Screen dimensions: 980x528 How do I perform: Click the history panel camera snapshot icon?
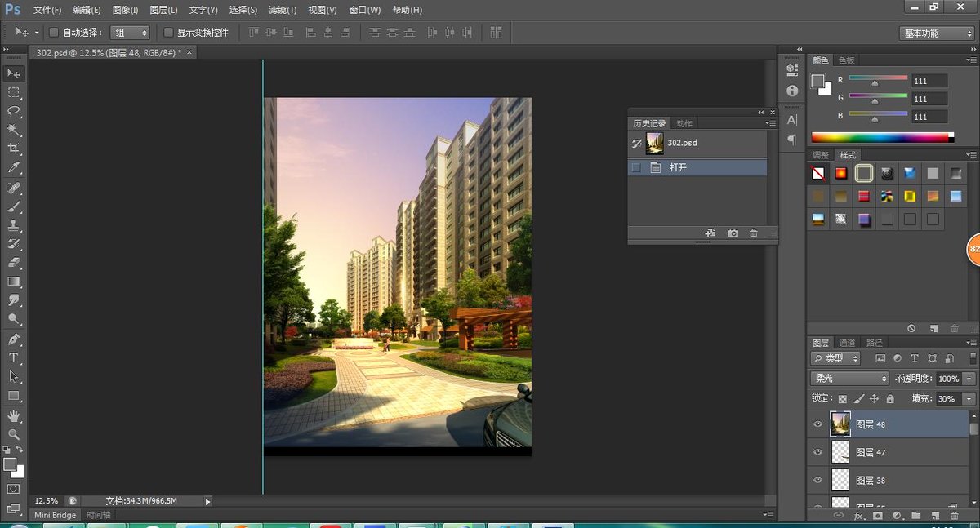click(x=733, y=233)
